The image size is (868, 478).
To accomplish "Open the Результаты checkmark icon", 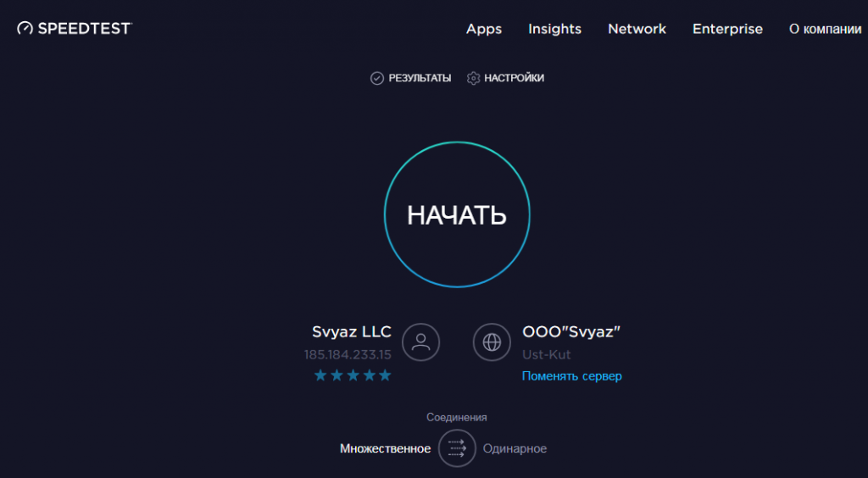I will point(377,78).
